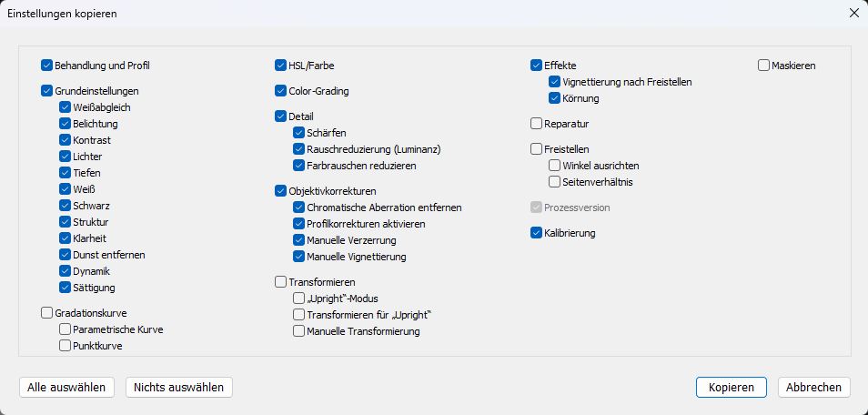This screenshot has width=868, height=415.
Task: Enable the Maskieren checkbox
Action: pos(763,66)
